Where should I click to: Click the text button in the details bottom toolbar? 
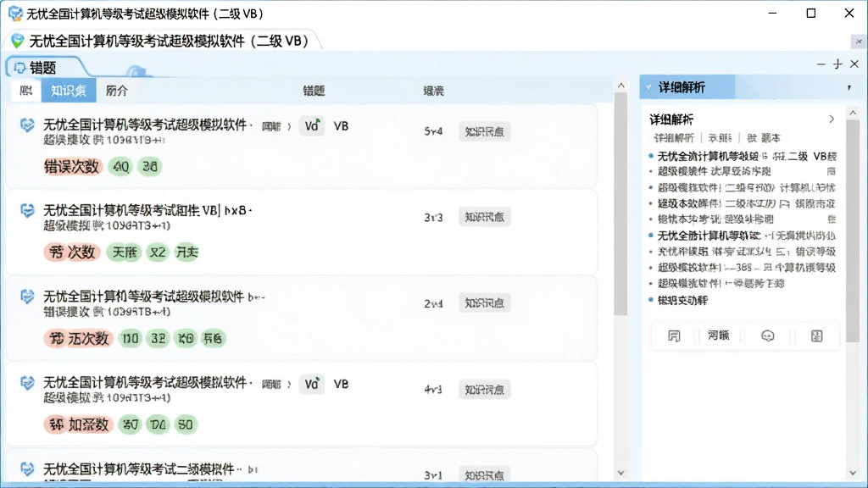coord(719,335)
